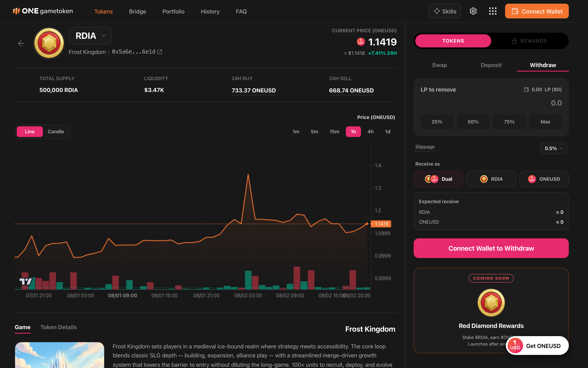588x368 pixels.
Task: Switch to the Swap tab
Action: (439, 65)
